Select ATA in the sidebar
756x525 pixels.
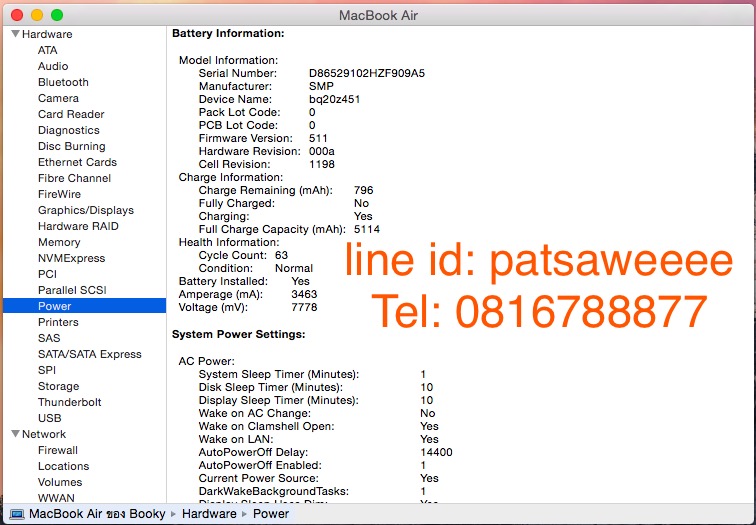point(47,50)
